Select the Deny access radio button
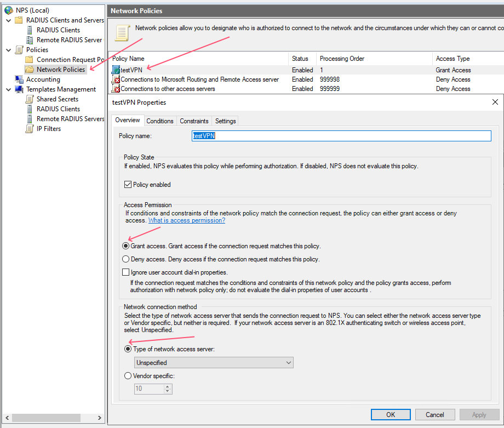The height and width of the screenshot is (428, 504). coord(126,259)
